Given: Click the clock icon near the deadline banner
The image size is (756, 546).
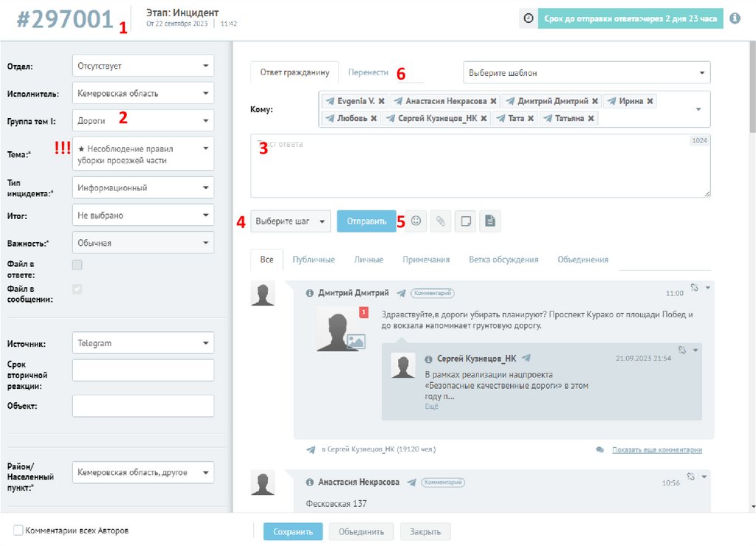Looking at the screenshot, I should click(529, 18).
